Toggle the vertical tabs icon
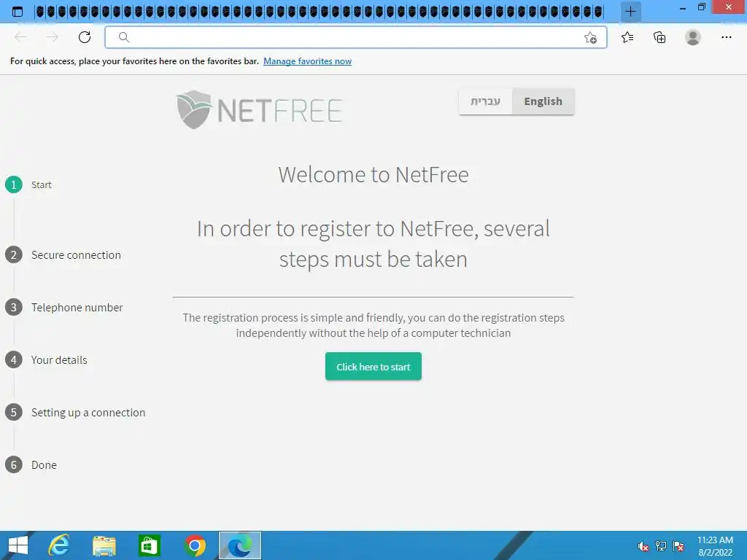This screenshot has width=747, height=560. [x=18, y=12]
